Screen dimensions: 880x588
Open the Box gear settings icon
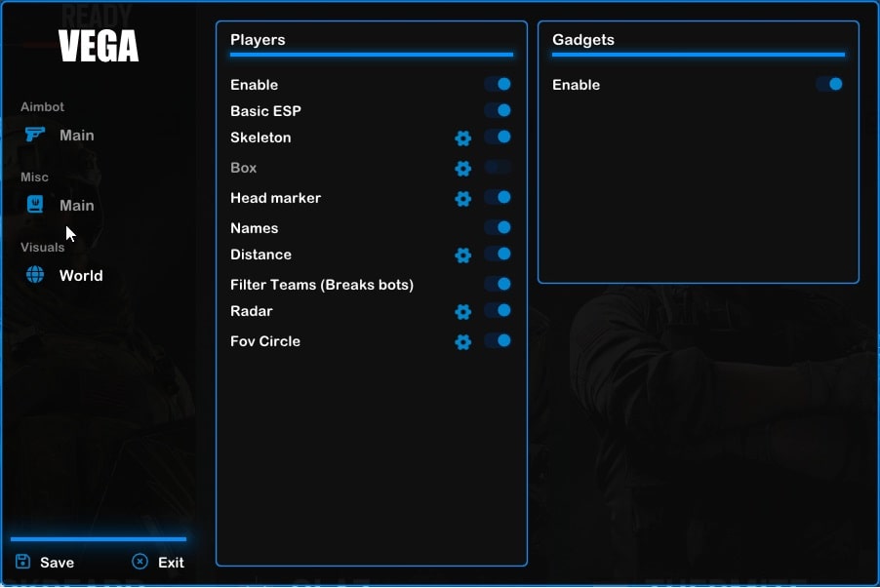click(x=462, y=169)
